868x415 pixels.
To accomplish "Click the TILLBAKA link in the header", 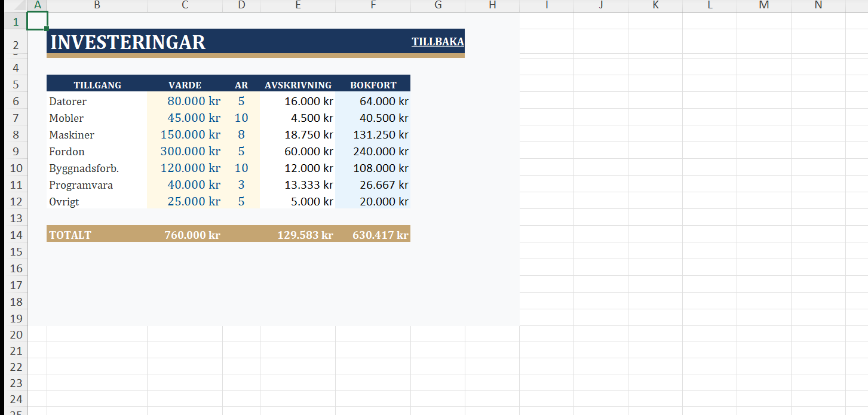I will click(x=437, y=42).
